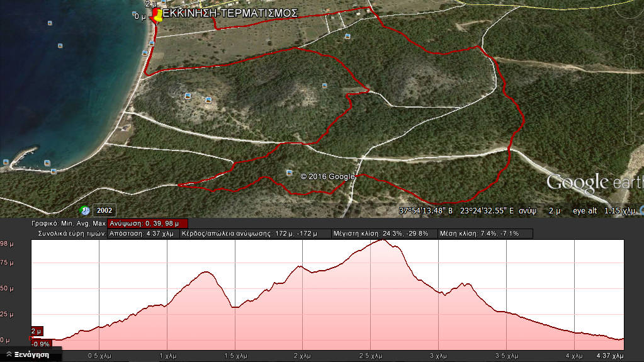Click the ΕΚΚΙΝΗΣΗ-ΤΕΡΜΑΤΙΣΜΟΣ placemark label
644x362 pixels.
[x=230, y=13]
